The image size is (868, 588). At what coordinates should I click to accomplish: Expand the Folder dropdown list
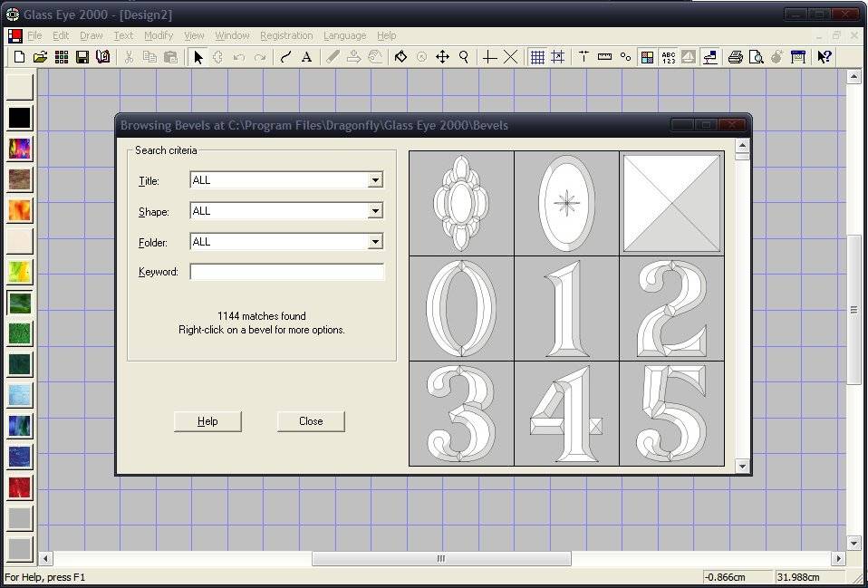tap(375, 241)
